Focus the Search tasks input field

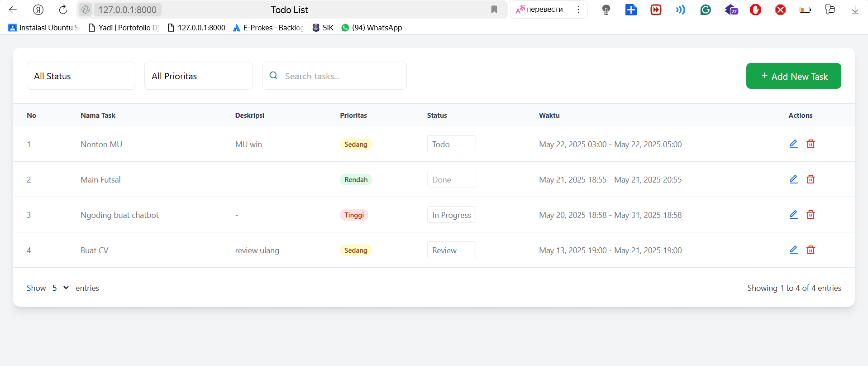pos(342,76)
